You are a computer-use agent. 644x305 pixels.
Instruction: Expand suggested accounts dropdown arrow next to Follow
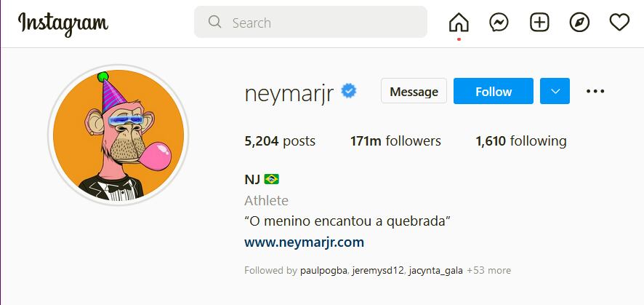click(555, 91)
